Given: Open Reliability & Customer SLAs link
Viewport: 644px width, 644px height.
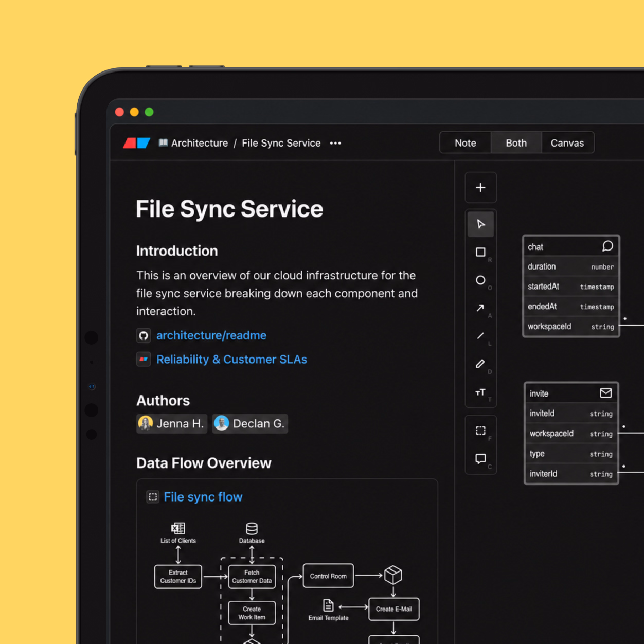Looking at the screenshot, I should pos(231,360).
